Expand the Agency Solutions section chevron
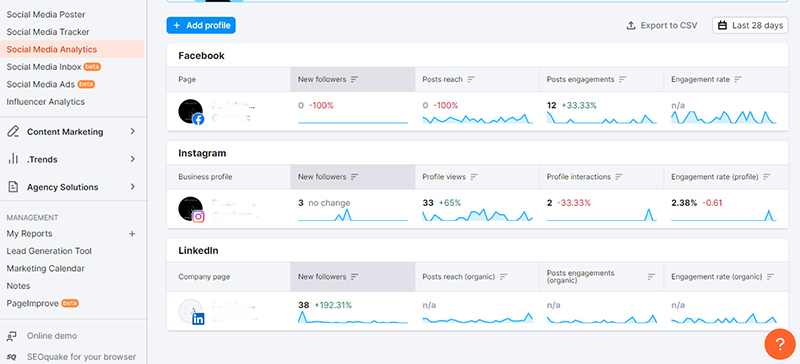This screenshot has height=364, width=800. [133, 187]
